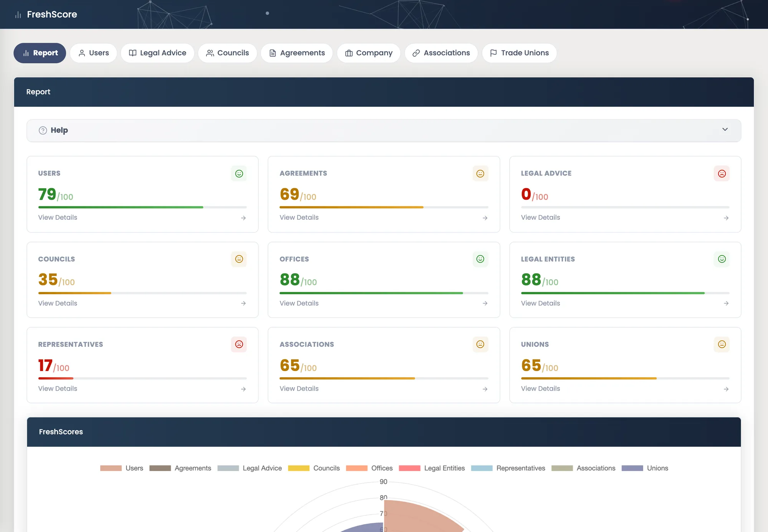
Task: Open View Details on Offices card
Action: click(x=299, y=303)
